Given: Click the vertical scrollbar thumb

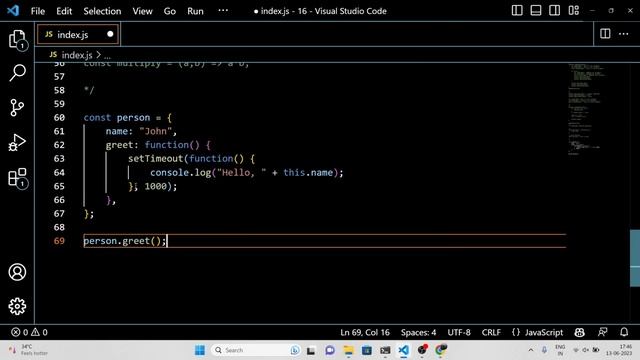Looking at the screenshot, I should tap(635, 258).
